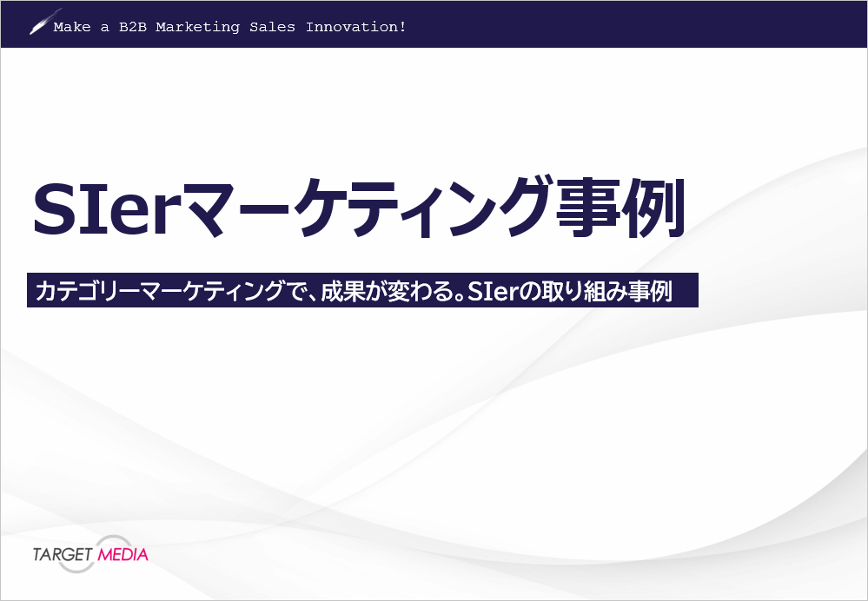The image size is (868, 601).
Task: Select the MEDIA text in the footer logo
Action: (124, 553)
